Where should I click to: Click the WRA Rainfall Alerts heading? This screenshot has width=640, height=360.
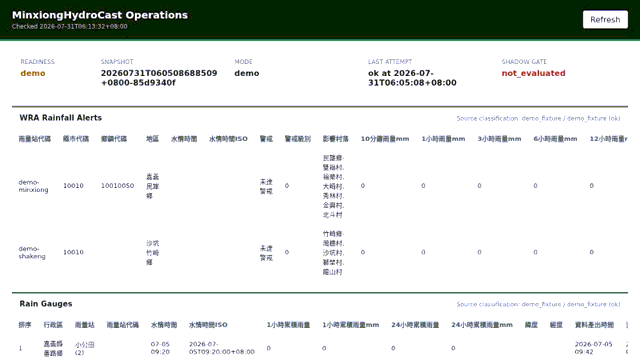[60, 118]
